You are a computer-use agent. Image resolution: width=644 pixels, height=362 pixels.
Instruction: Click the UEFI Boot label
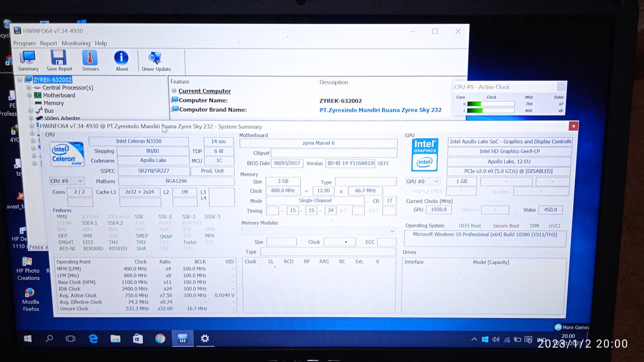pyautogui.click(x=470, y=226)
